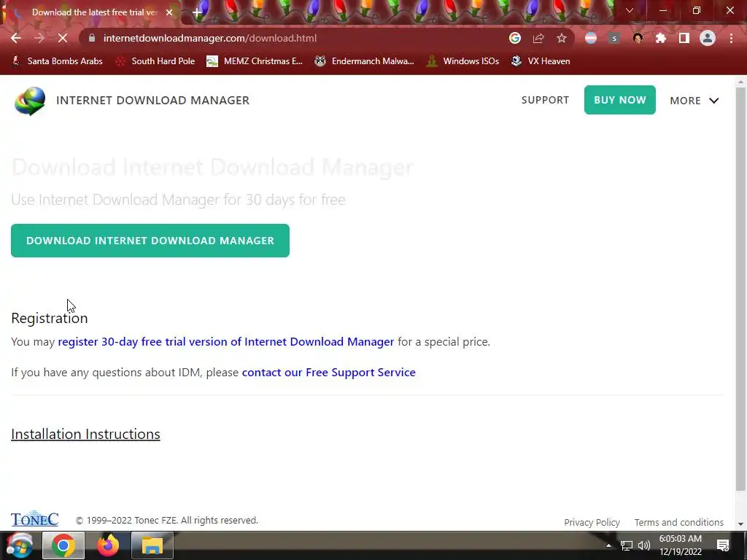Close the Download the latest free trial tab
Viewport: 747px width, 560px height.
click(169, 12)
